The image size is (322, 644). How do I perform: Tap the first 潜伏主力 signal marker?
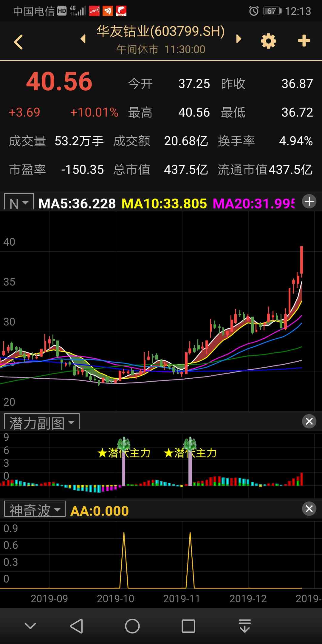point(124,453)
